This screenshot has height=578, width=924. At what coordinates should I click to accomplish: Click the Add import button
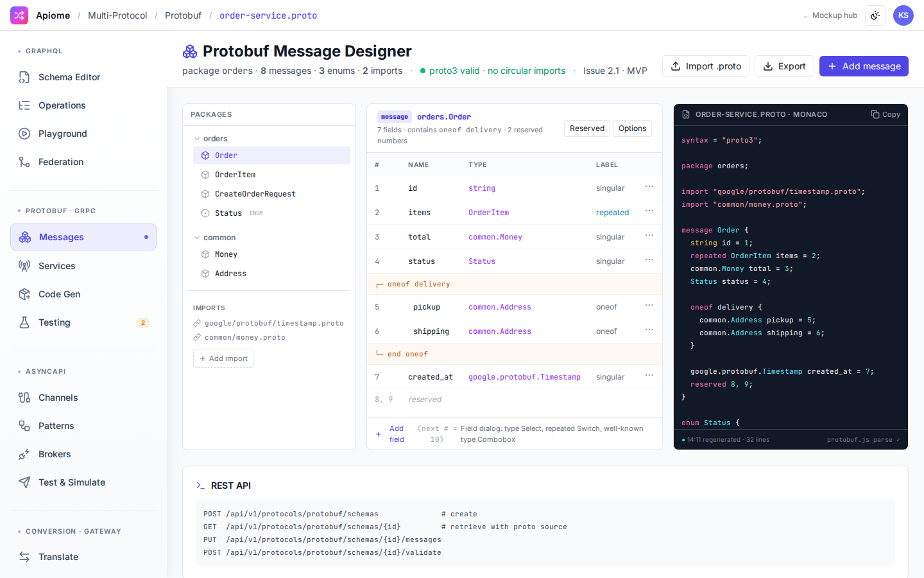[x=223, y=358]
